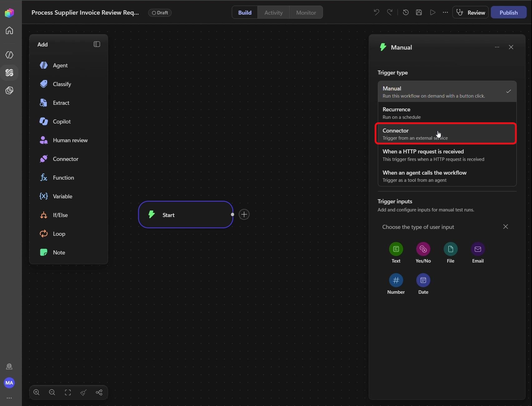
Task: Click the save disk icon
Action: pyautogui.click(x=419, y=12)
